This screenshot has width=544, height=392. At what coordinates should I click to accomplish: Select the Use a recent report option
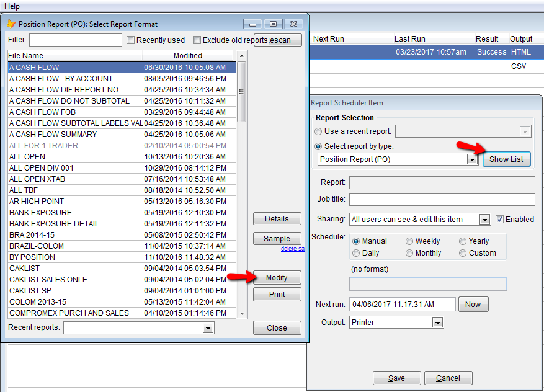[318, 131]
